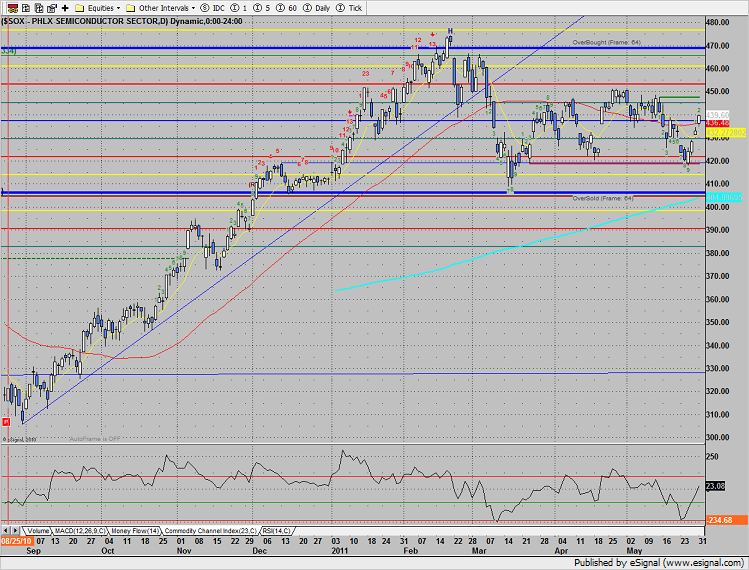Click the left tab scroll arrow
This screenshot has width=749, height=570.
pyautogui.click(x=6, y=531)
